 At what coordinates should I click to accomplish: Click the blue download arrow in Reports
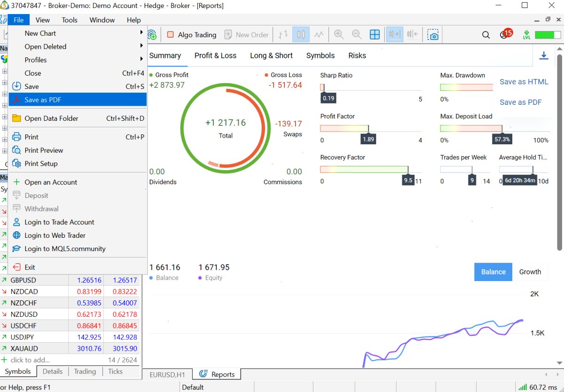tap(544, 55)
